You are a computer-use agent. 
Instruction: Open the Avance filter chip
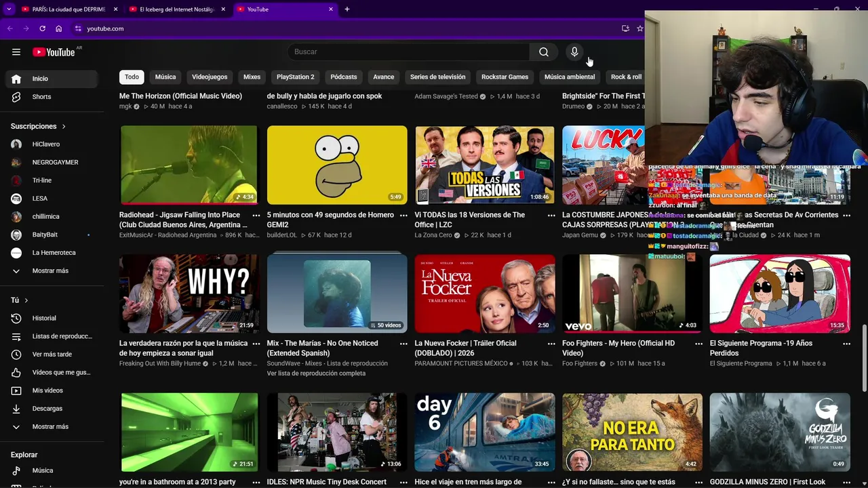[x=383, y=77]
